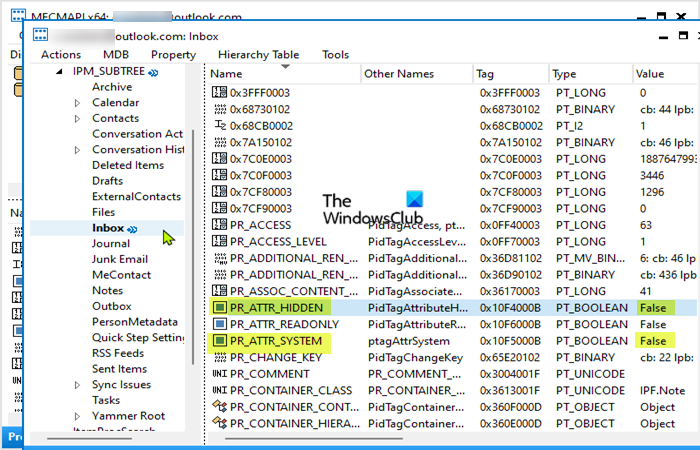Click the icon next to 0x7C0F0003
The height and width of the screenshot is (450, 700).
(220, 175)
